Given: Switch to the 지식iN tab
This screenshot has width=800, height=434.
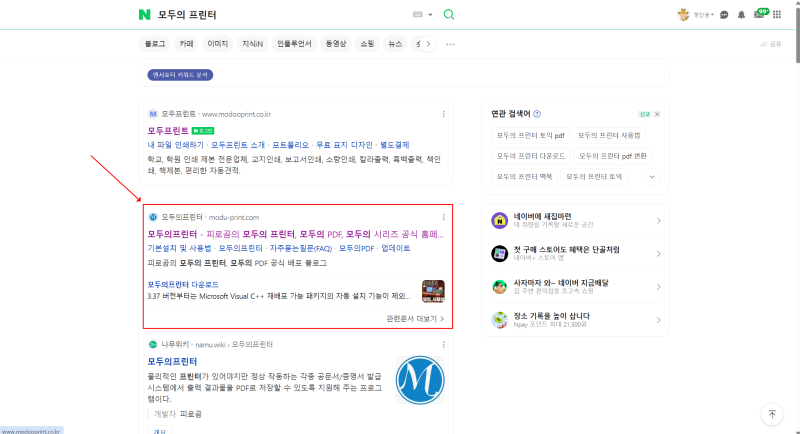Looking at the screenshot, I should click(252, 44).
